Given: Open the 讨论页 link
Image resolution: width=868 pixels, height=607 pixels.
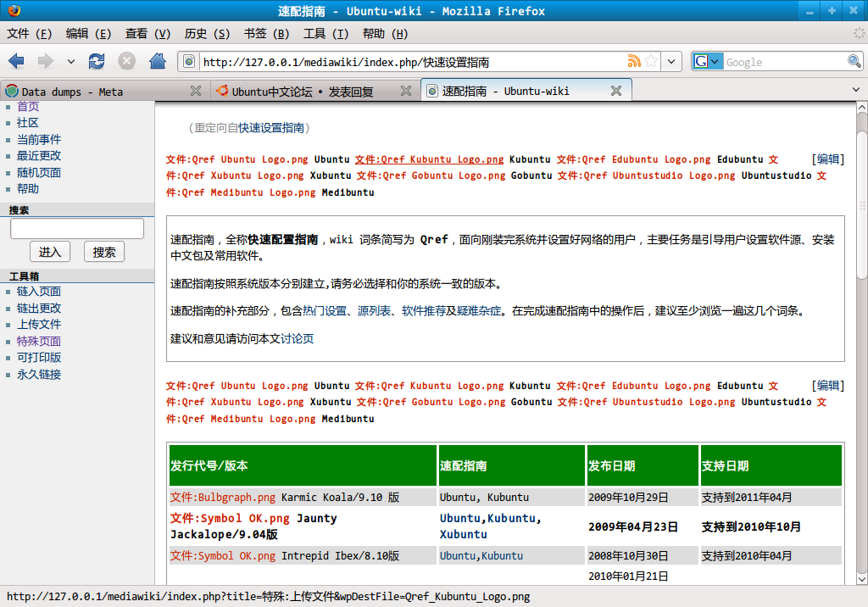Looking at the screenshot, I should pyautogui.click(x=298, y=338).
